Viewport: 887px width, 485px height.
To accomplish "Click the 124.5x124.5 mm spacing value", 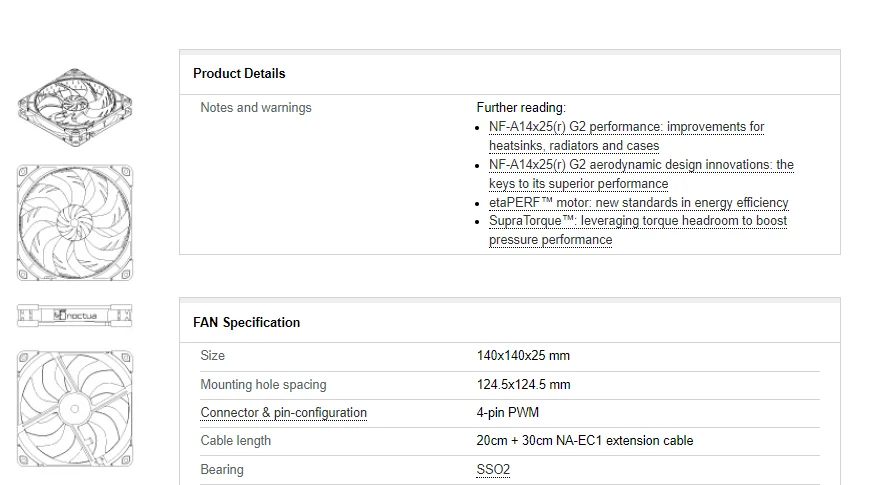I will click(523, 385).
